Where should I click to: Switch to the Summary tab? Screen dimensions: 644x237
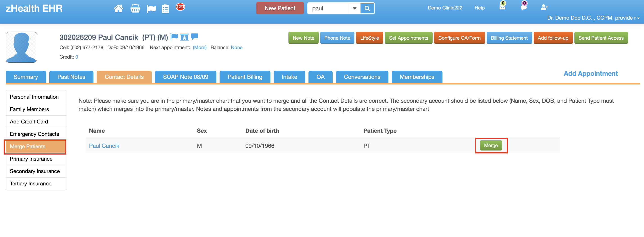pos(26,77)
